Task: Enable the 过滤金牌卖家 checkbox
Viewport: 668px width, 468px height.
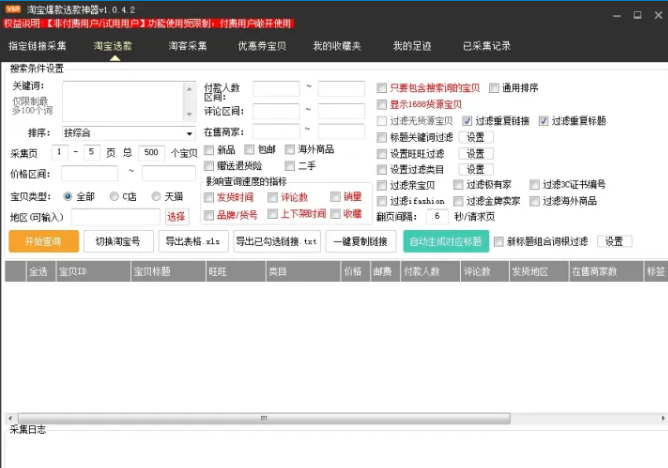Action: (x=458, y=201)
